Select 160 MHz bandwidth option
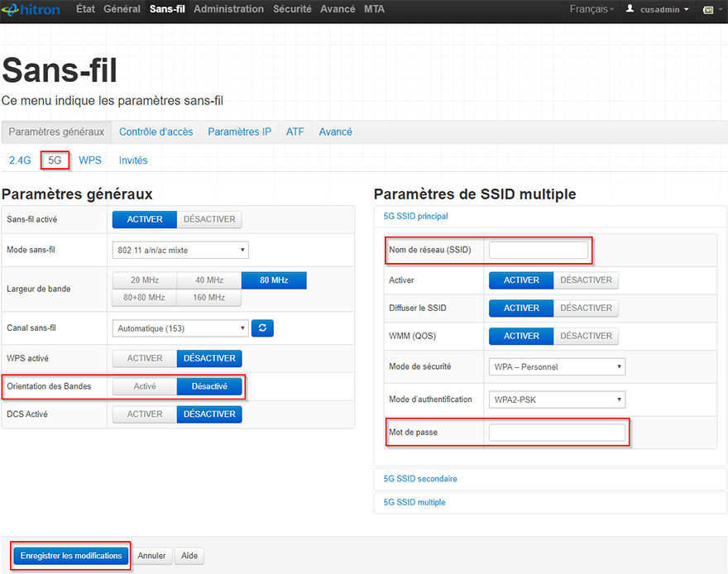 coord(209,298)
